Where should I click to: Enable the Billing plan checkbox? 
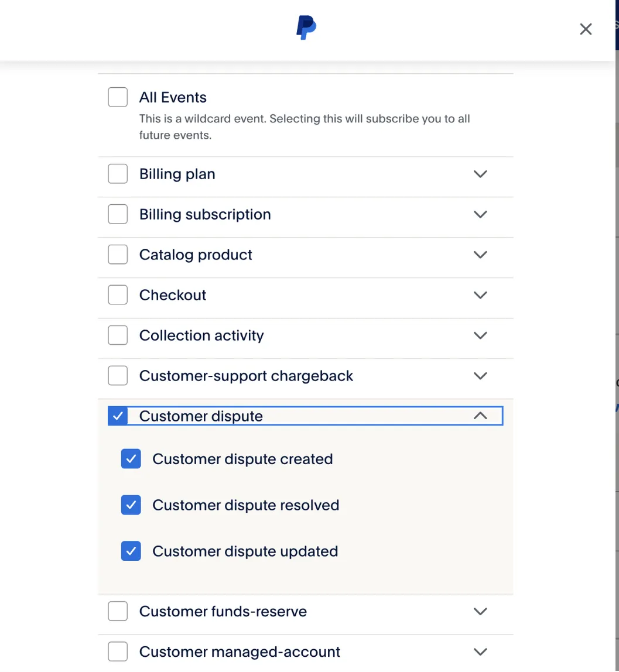(x=118, y=174)
